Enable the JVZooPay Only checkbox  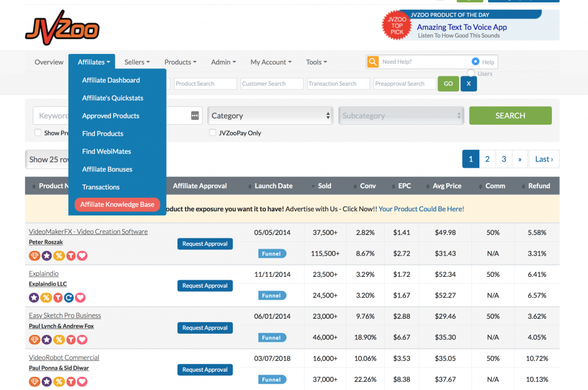coord(212,133)
